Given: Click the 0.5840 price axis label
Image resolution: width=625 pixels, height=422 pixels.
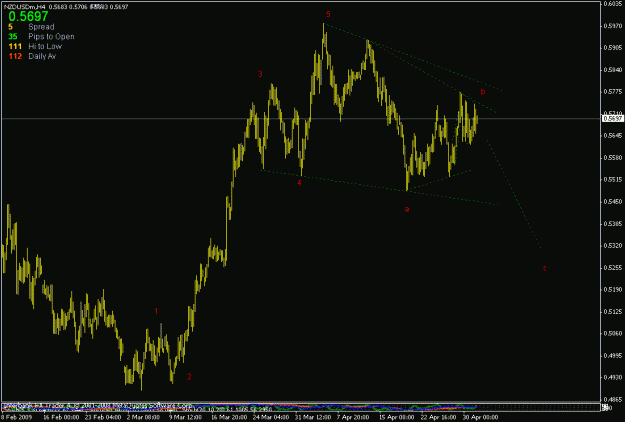Looking at the screenshot, I should pos(613,70).
